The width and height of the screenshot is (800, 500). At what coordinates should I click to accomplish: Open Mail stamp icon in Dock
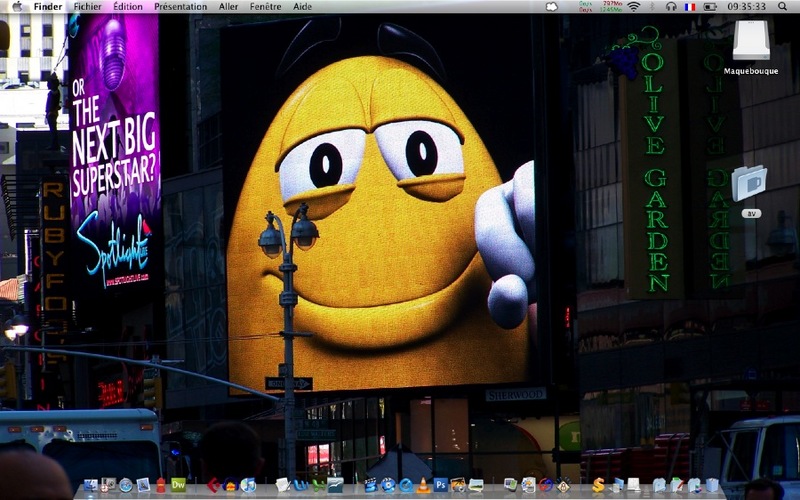(143, 485)
